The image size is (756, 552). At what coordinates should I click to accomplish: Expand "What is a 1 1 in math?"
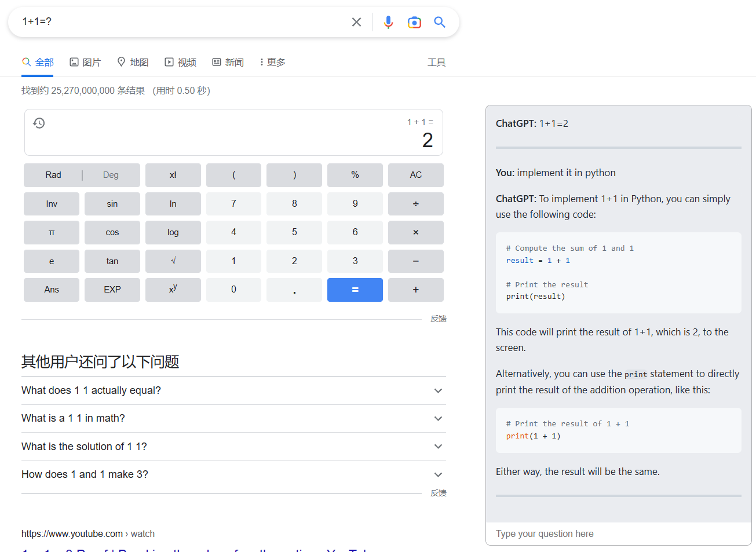233,418
